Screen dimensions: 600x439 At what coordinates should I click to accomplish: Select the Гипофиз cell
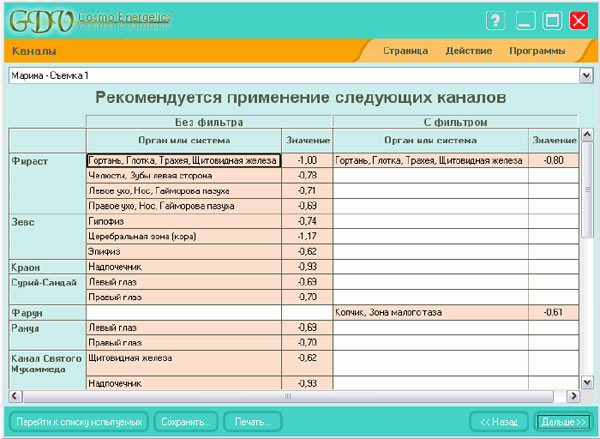[x=184, y=221]
